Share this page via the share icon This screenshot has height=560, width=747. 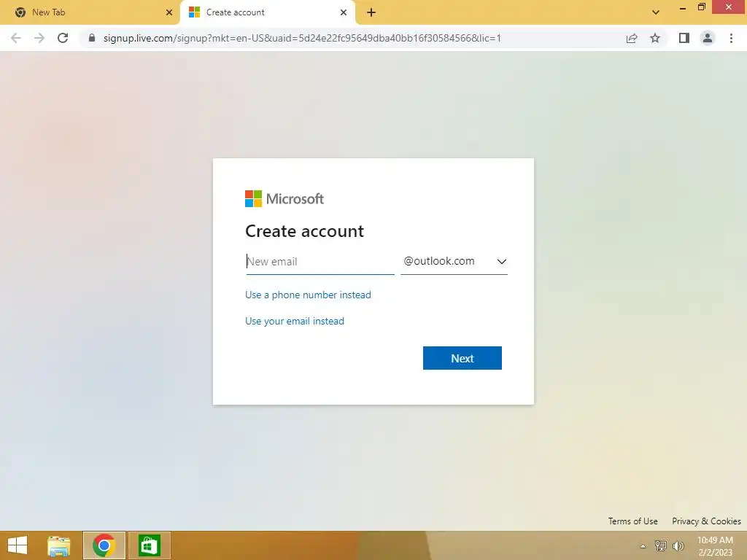pyautogui.click(x=632, y=38)
